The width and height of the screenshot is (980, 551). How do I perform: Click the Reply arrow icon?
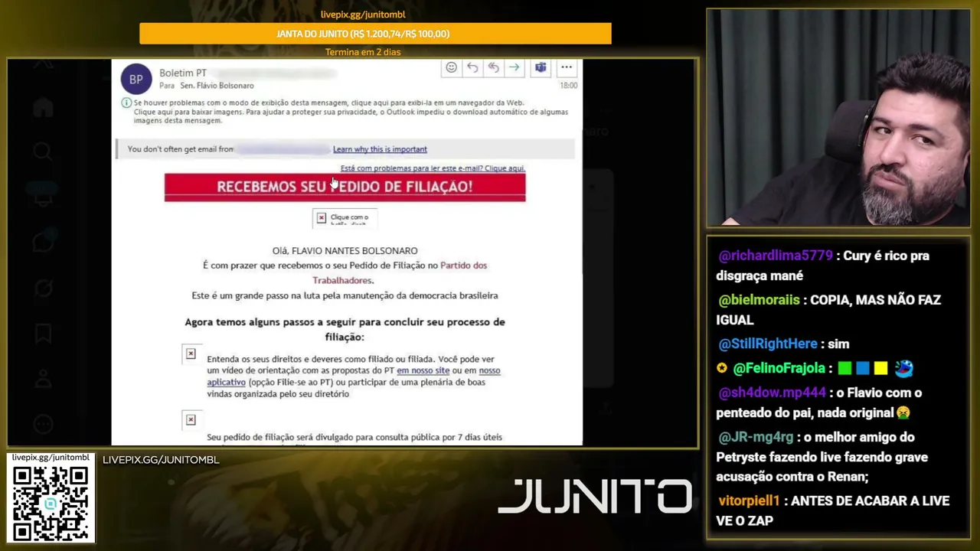point(472,67)
